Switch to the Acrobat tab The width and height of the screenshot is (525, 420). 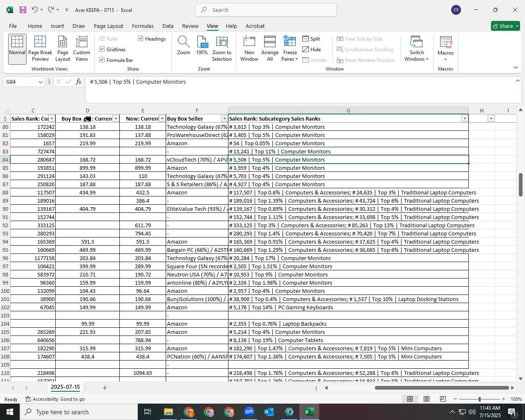pyautogui.click(x=255, y=26)
